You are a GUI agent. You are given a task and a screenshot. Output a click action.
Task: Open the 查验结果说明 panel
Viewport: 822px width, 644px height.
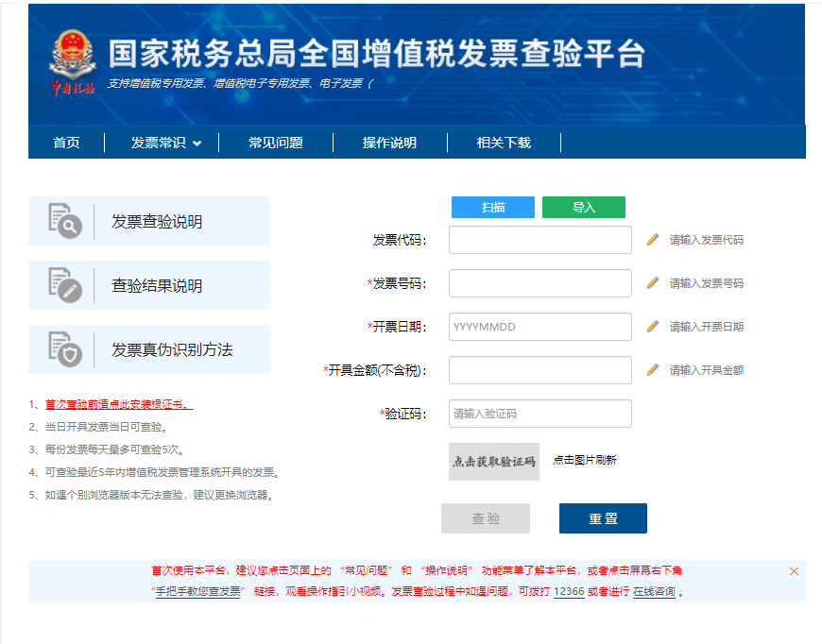click(x=149, y=285)
